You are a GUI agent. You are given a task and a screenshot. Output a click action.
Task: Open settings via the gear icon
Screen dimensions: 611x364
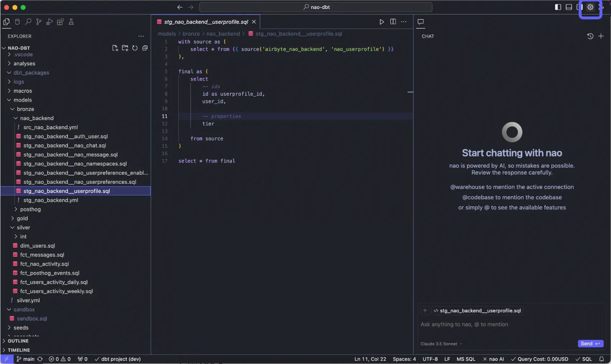point(590,7)
